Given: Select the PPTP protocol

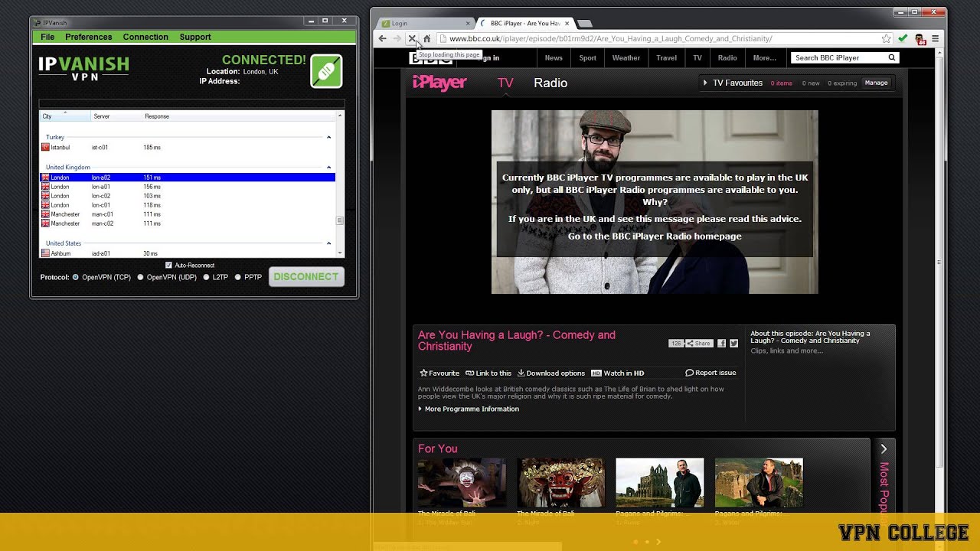Looking at the screenshot, I should (x=237, y=277).
